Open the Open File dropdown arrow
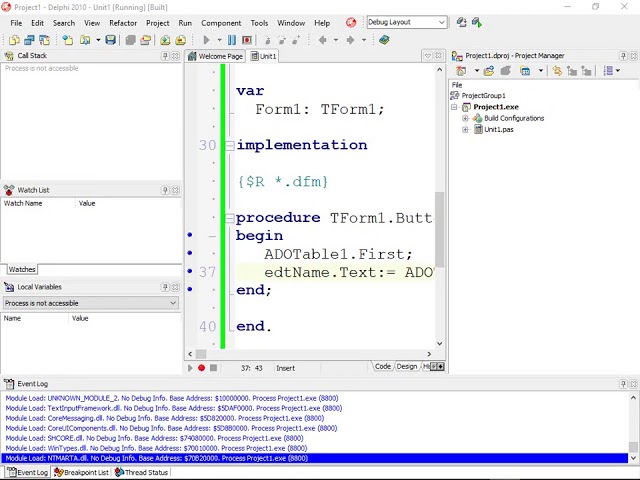Screen dimensions: 640x480 (x=98, y=40)
